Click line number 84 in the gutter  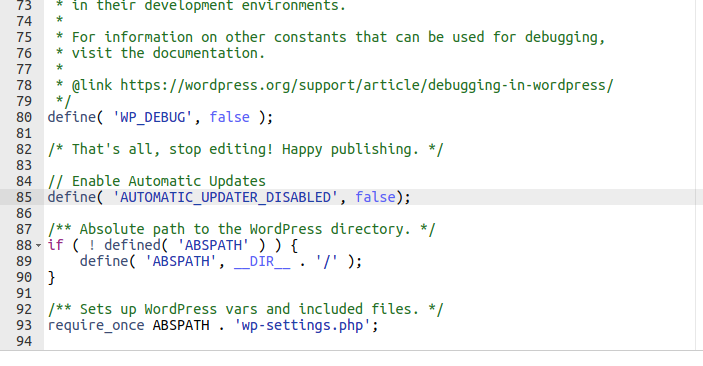point(24,181)
